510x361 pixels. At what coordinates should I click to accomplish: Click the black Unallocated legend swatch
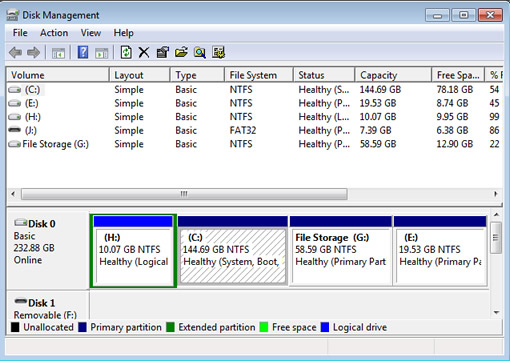15,327
